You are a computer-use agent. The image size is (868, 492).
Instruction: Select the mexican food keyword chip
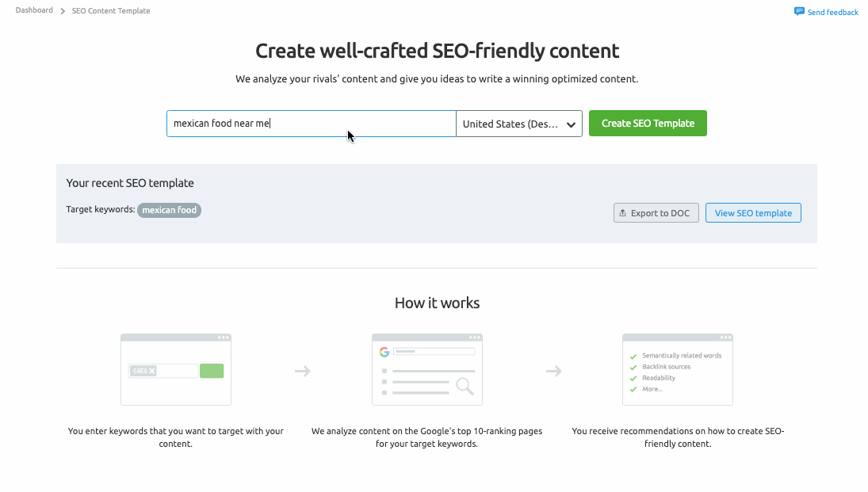tap(169, 210)
